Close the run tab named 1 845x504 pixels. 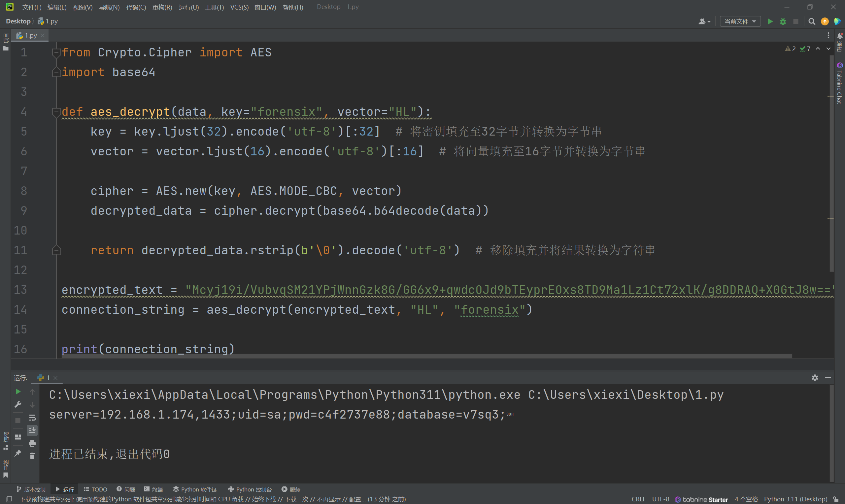pos(55,378)
